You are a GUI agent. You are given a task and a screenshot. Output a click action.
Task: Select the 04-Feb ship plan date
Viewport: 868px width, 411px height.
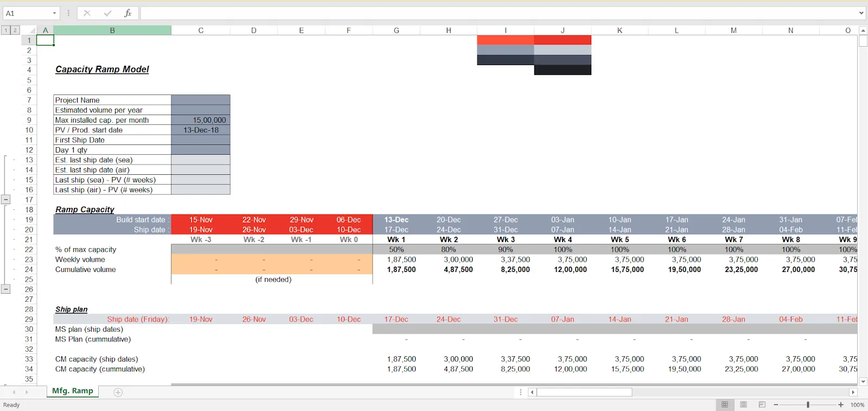790,319
